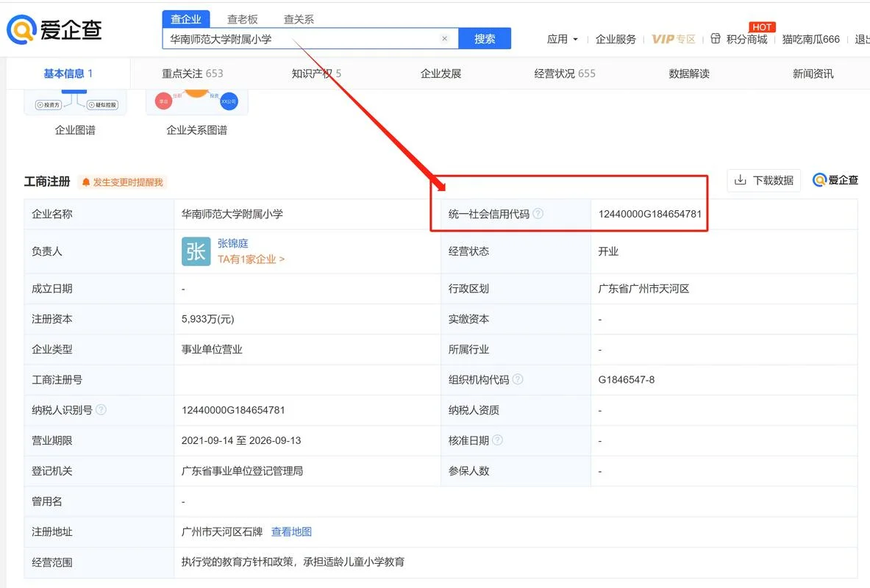
Task: Click the bell 发生变更时提醒我 alert
Action: [x=123, y=182]
